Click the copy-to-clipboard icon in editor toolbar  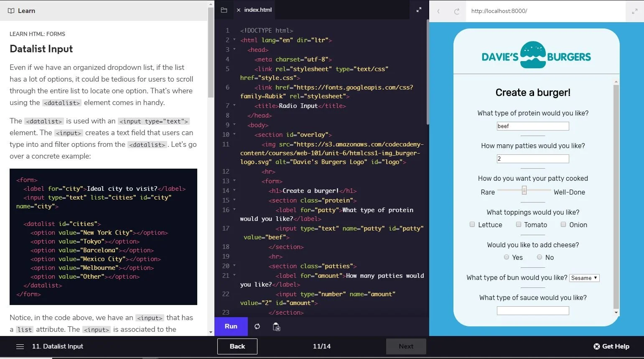point(276,327)
